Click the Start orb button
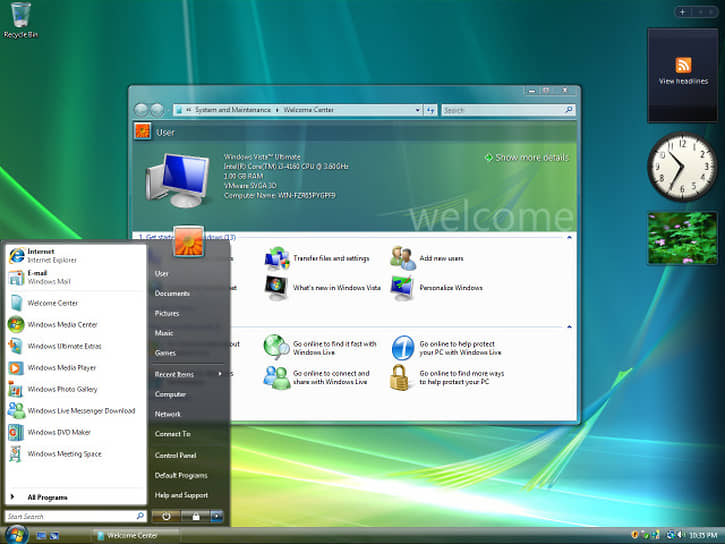This screenshot has width=725, height=544. (15, 533)
